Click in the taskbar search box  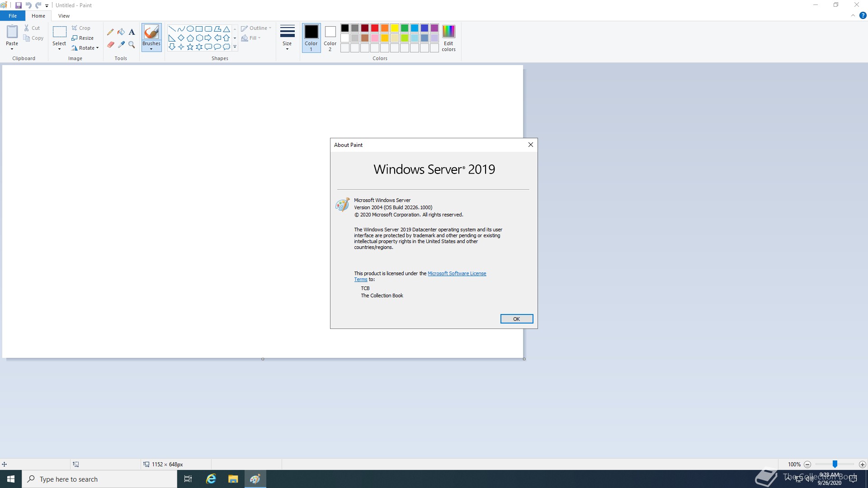tap(99, 479)
